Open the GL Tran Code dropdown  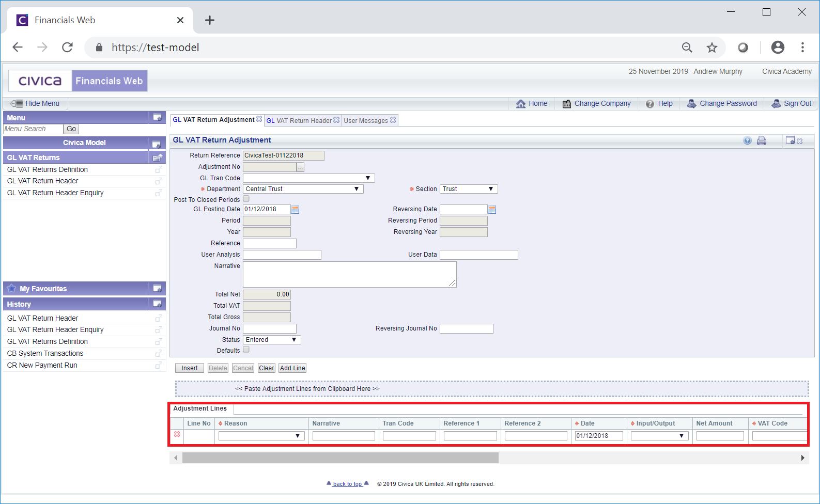[309, 178]
